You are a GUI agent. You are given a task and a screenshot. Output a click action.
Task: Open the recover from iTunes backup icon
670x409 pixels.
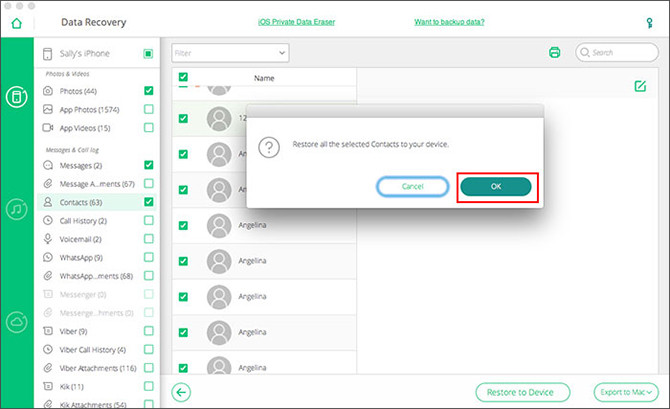click(16, 210)
